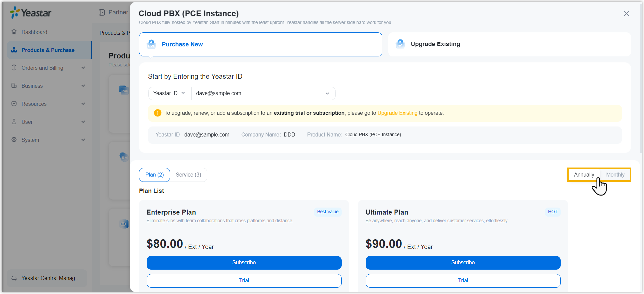Select the Annually billing option
This screenshot has height=294, width=644.
coord(584,175)
